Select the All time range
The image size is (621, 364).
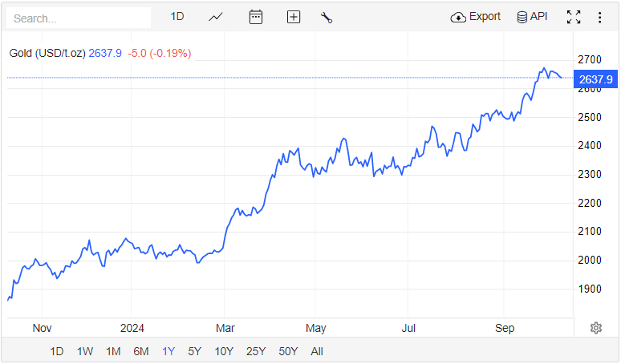click(317, 351)
